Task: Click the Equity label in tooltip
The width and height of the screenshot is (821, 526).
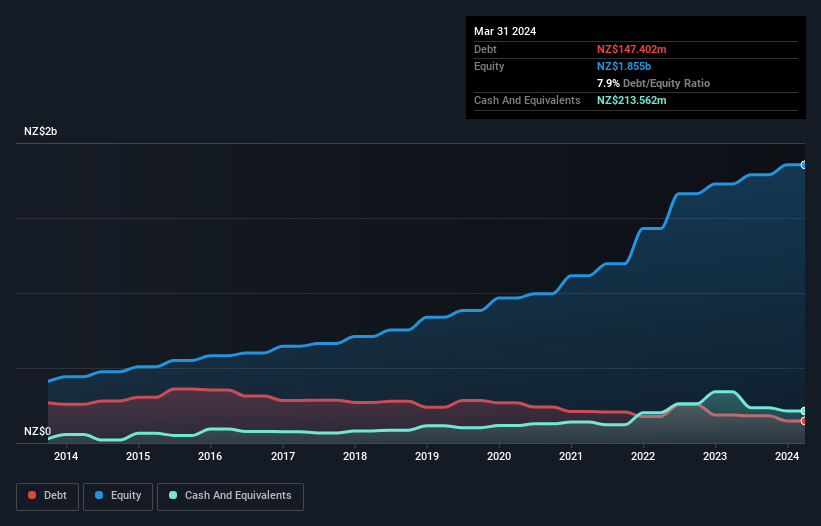Action: 489,66
